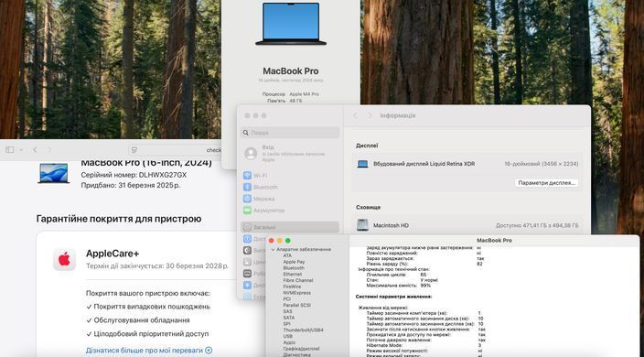Screen dimensions: 644x357
Task: Open 'Мережа' network in Settings sidebar
Action: (x=290, y=199)
